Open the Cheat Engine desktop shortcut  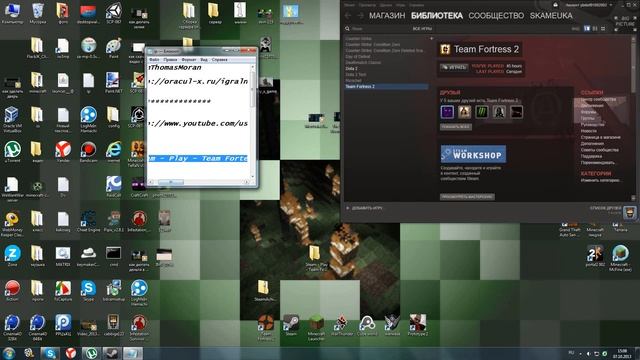(x=88, y=221)
